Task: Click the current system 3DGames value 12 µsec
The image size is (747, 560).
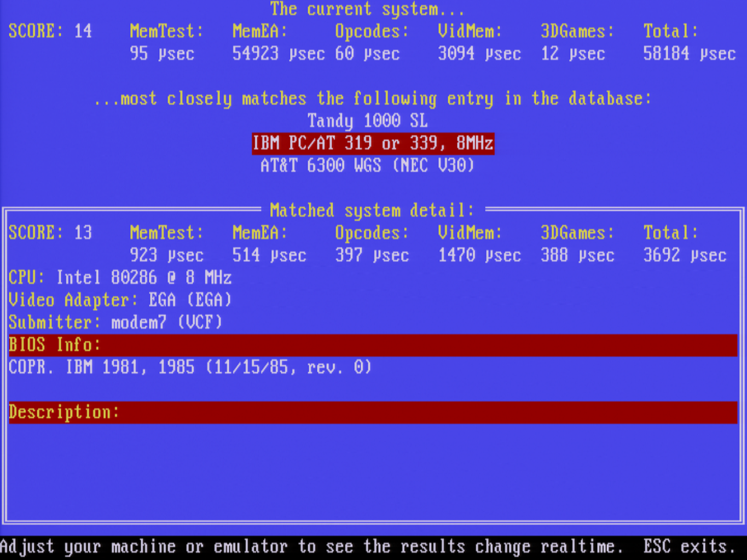Action: coord(573,54)
